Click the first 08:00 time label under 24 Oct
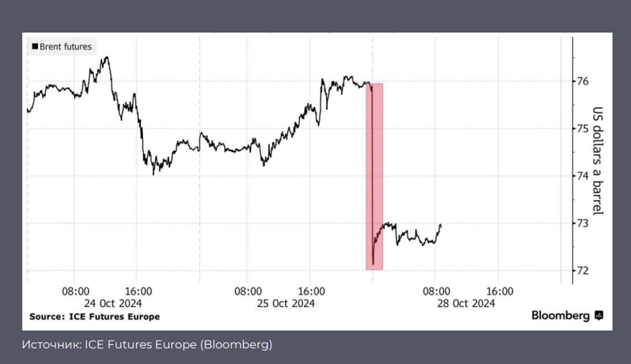Screen dimensions: 631x364 click(x=76, y=291)
